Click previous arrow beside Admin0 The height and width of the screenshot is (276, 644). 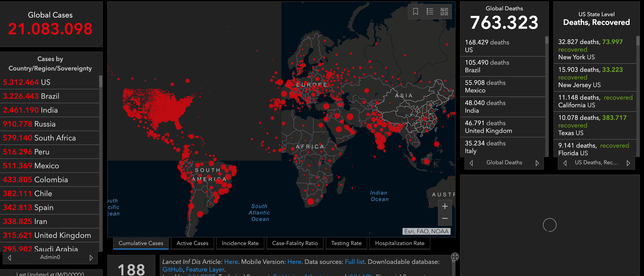[x=9, y=258]
